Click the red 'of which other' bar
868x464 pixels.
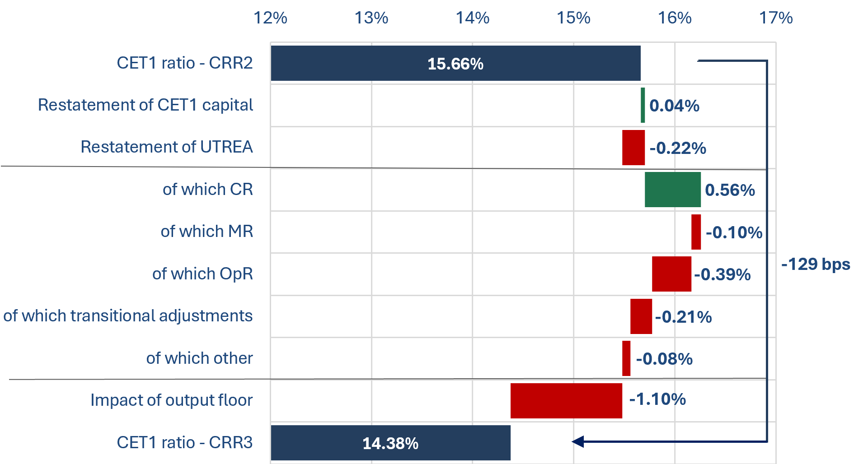pyautogui.click(x=626, y=358)
